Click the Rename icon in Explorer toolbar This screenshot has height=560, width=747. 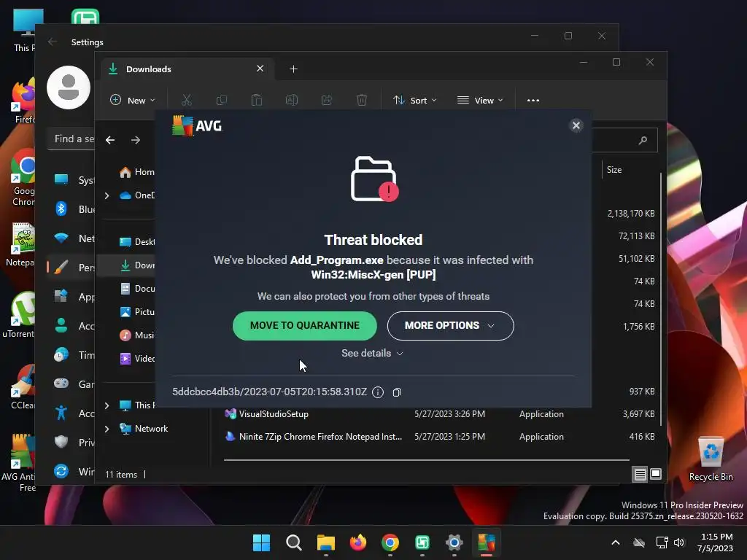pos(292,101)
